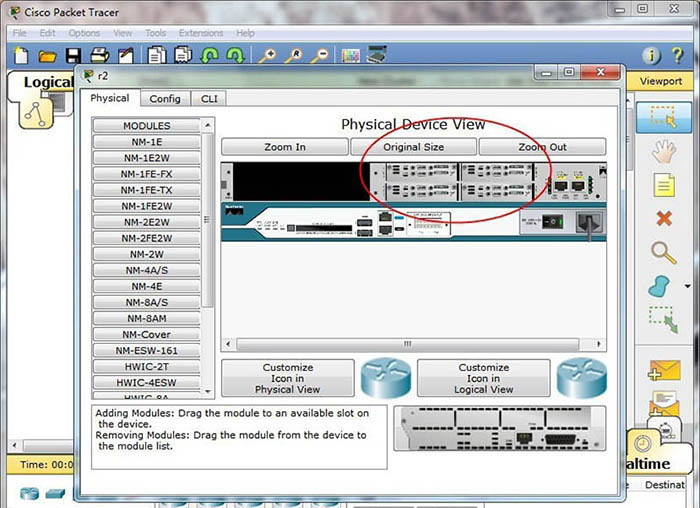Select the HWIC-4ESW module
The width and height of the screenshot is (700, 508).
point(146,383)
